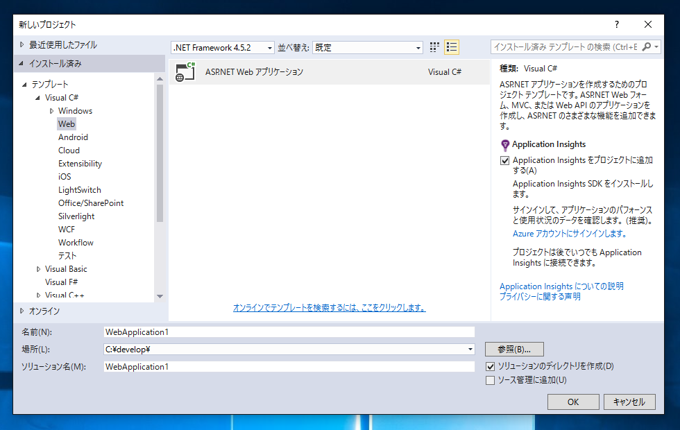This screenshot has height=430, width=680.
Task: Click the template search magnifier icon
Action: click(646, 47)
